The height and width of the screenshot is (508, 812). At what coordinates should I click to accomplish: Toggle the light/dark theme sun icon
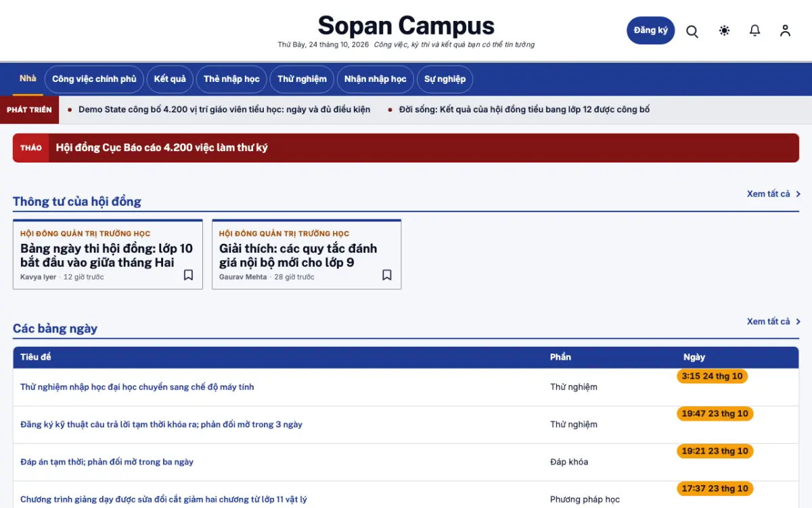coord(725,30)
